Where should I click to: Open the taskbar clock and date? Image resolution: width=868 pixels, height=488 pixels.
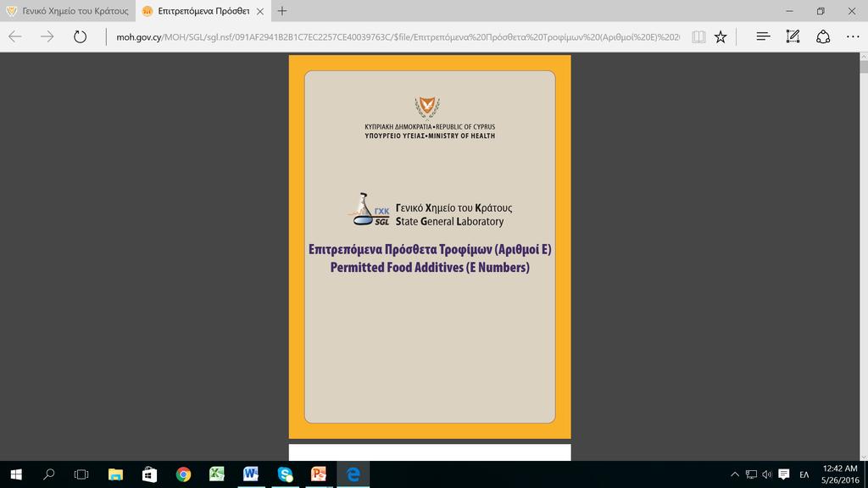click(840, 474)
